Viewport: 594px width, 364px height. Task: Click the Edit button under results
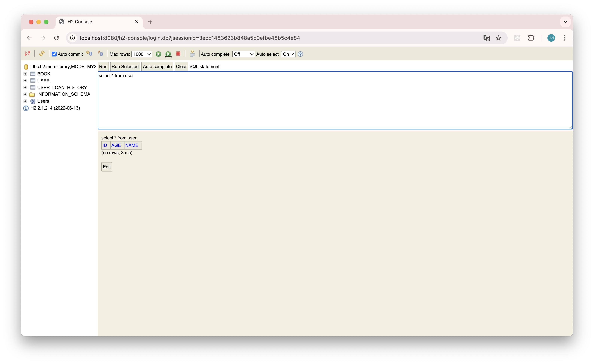coord(107,167)
